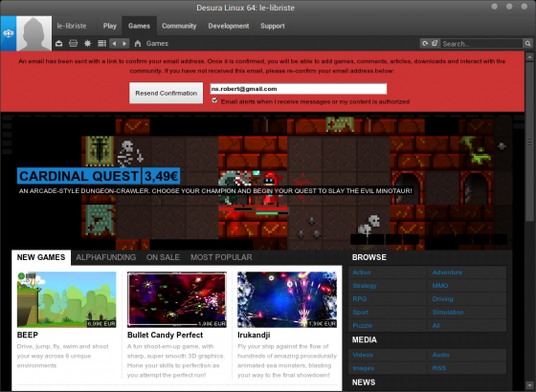Open the messages inbox icon
536x392 pixels.
[x=59, y=43]
